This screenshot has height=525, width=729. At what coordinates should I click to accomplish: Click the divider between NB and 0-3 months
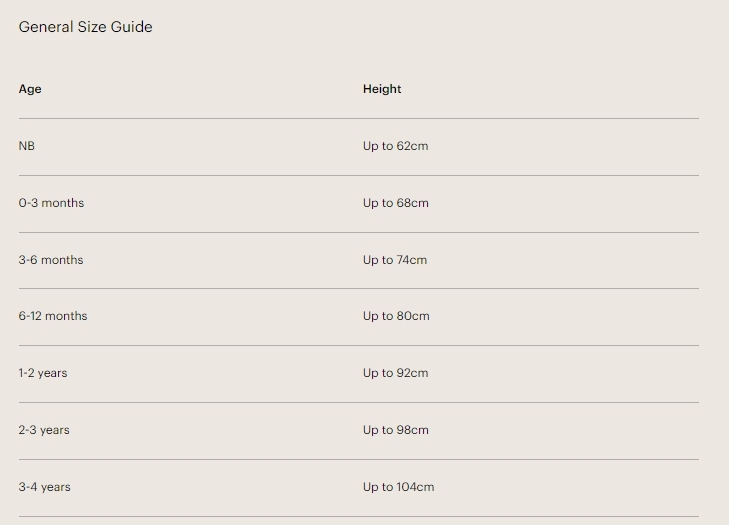[358, 175]
